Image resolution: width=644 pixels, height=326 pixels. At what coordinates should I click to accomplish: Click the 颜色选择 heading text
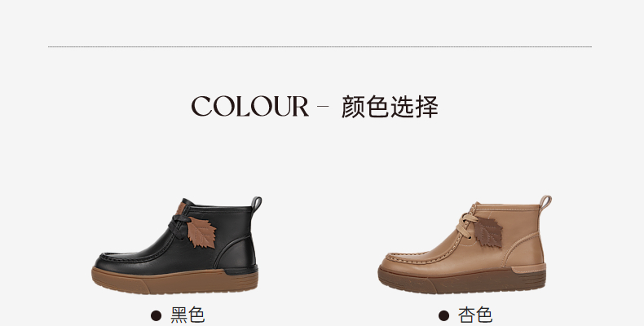pos(390,106)
